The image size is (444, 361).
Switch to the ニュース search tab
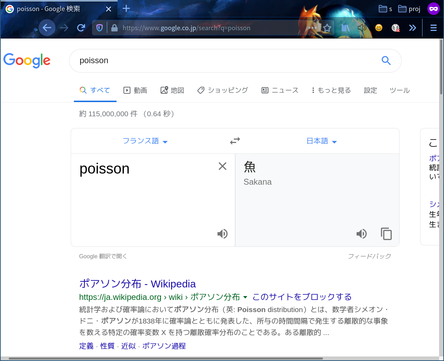[280, 90]
